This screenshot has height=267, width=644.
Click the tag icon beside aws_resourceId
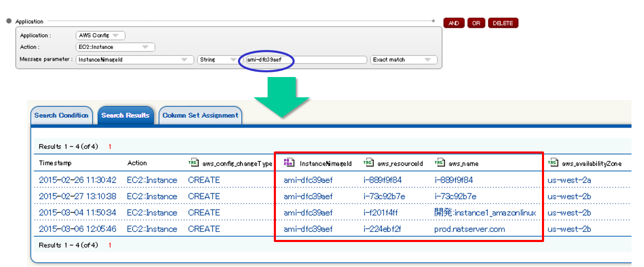369,163
